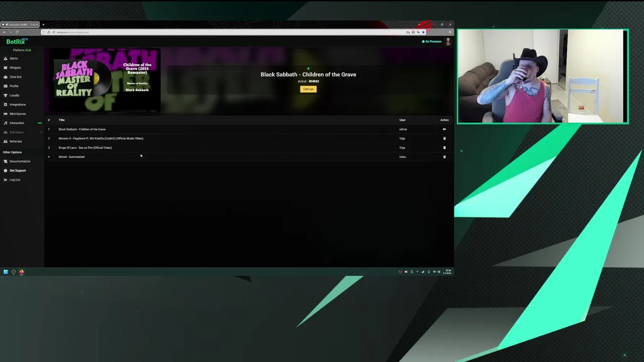Open Interaction section in sidebar

click(17, 123)
